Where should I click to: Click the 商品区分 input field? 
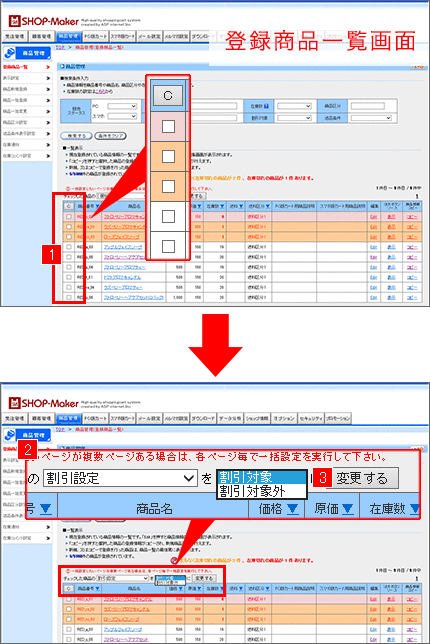(x=368, y=106)
